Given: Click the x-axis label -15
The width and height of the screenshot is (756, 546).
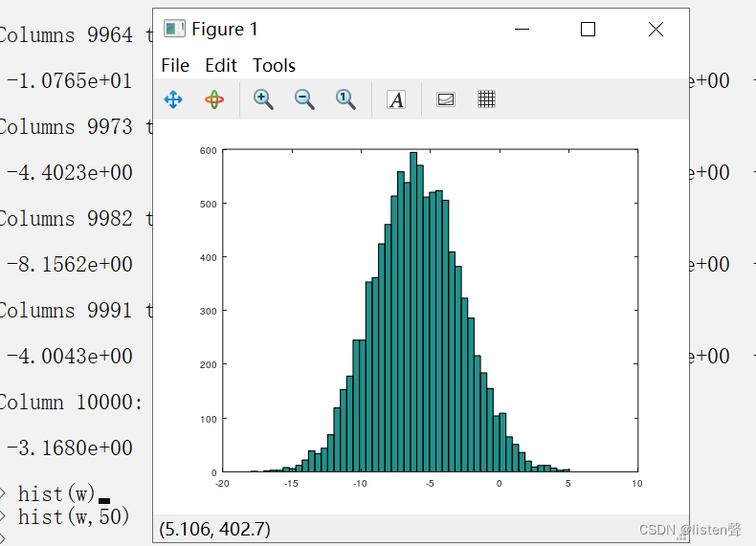Looking at the screenshot, I should pos(291,483).
